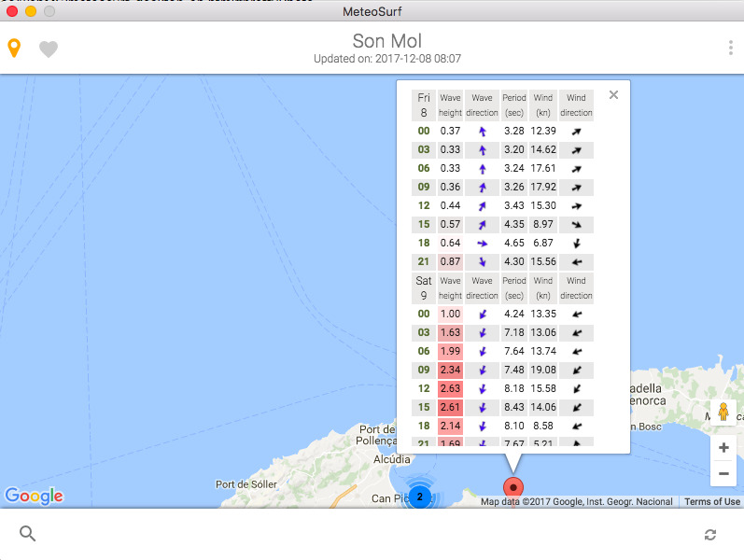Screen dimensions: 744x560
Task: Click wind speed value 19.08
Action: [543, 370]
